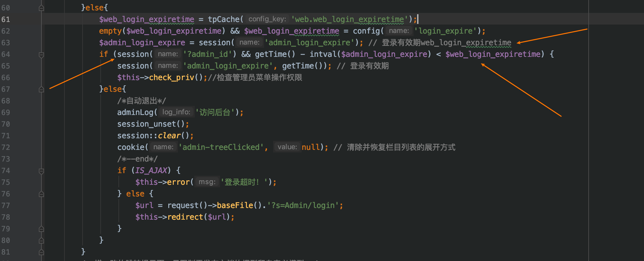Click the log_info parameter hint
Screen dimensions: 644x261
tap(176, 112)
